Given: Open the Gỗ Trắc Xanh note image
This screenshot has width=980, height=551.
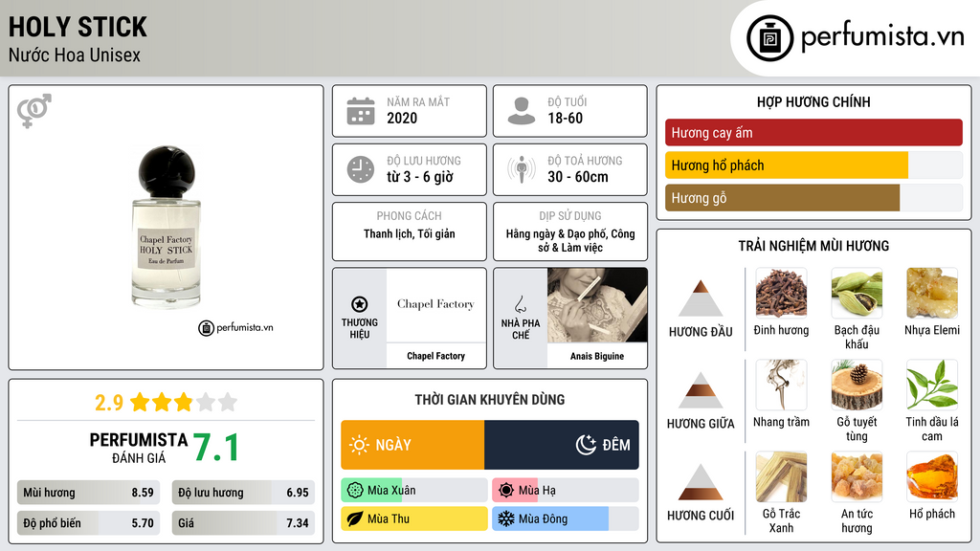Looking at the screenshot, I should point(781,476).
